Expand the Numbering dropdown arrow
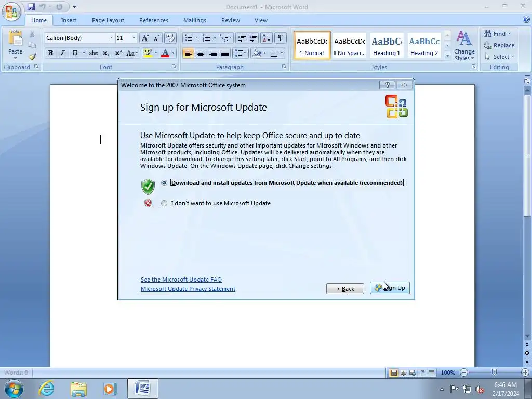The height and width of the screenshot is (399, 532). [x=215, y=37]
